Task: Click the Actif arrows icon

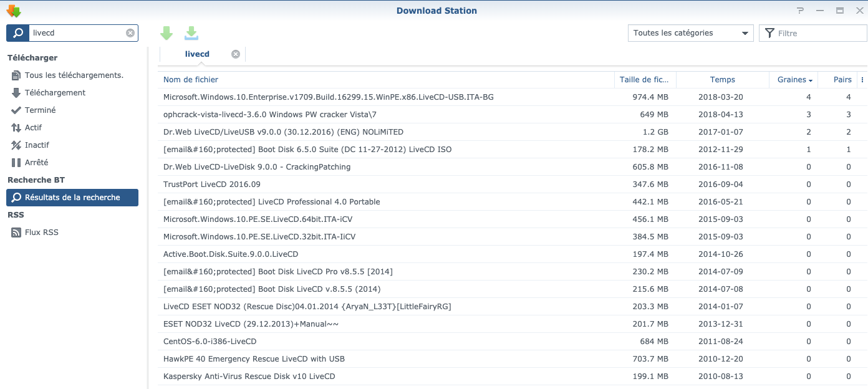Action: pyautogui.click(x=16, y=128)
